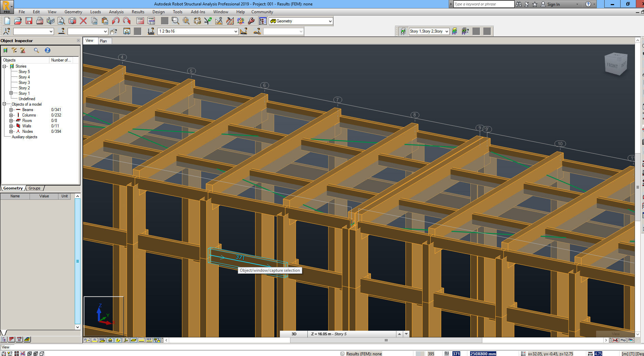Open the Calculations calculator icon
This screenshot has height=356, width=644.
(140, 21)
